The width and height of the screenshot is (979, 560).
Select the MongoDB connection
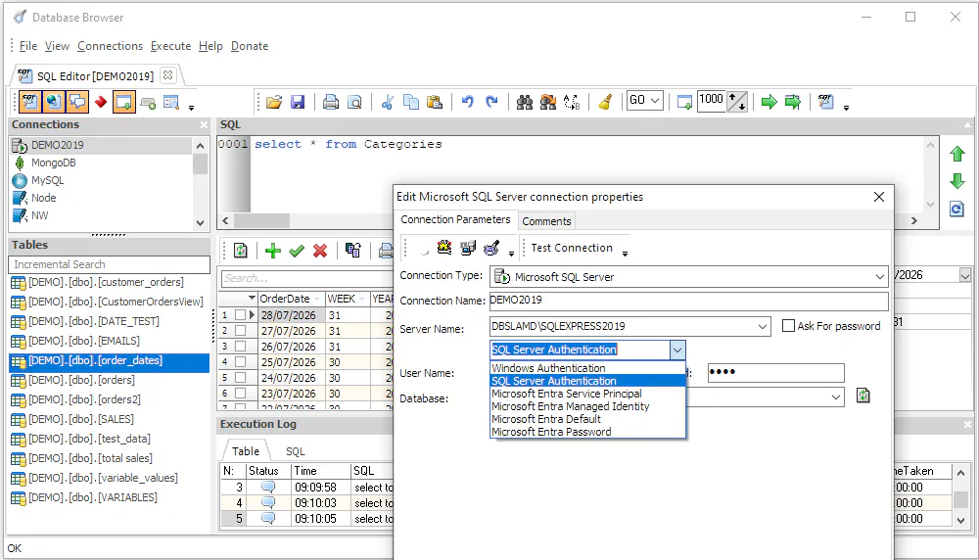point(54,163)
